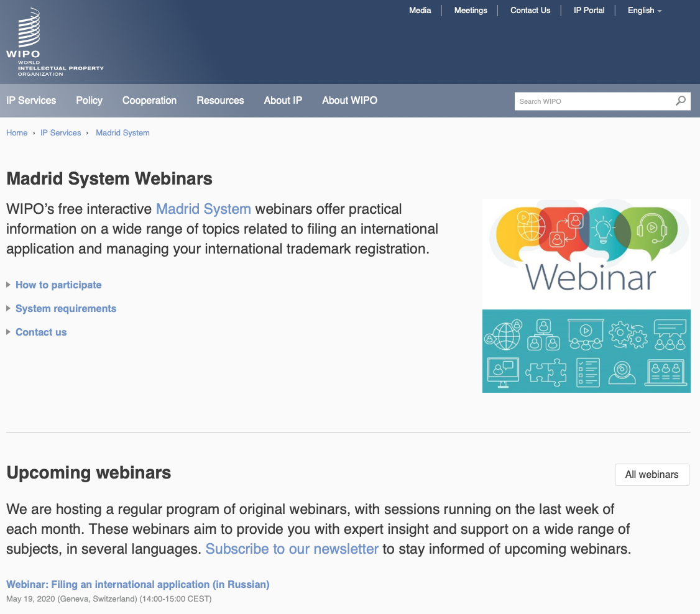This screenshot has height=614, width=700.
Task: Open the Meetings link
Action: [x=471, y=11]
